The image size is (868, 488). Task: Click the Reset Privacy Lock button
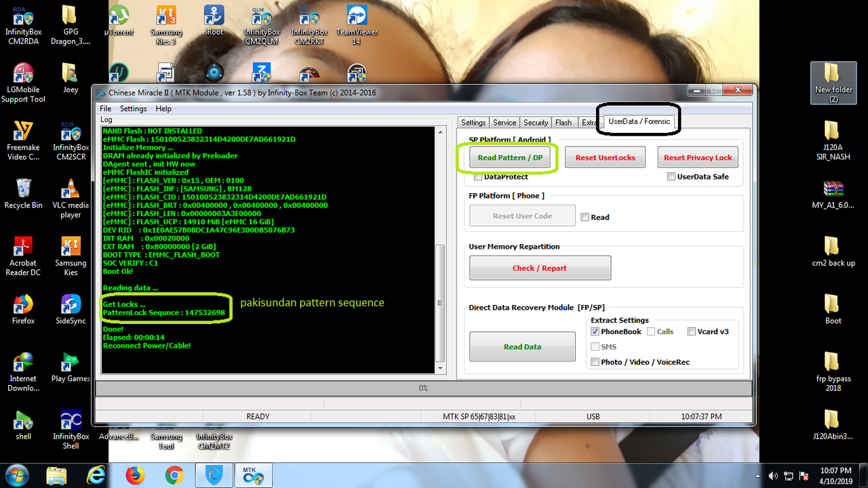[698, 158]
